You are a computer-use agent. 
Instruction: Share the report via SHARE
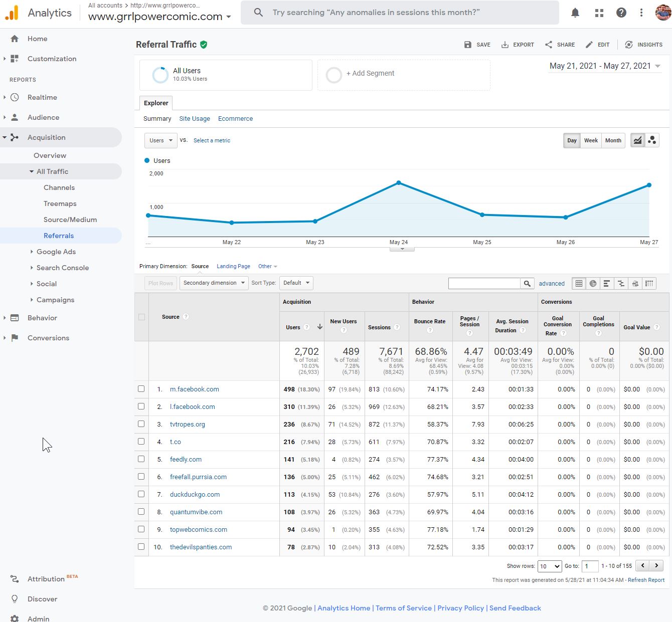[x=560, y=45]
